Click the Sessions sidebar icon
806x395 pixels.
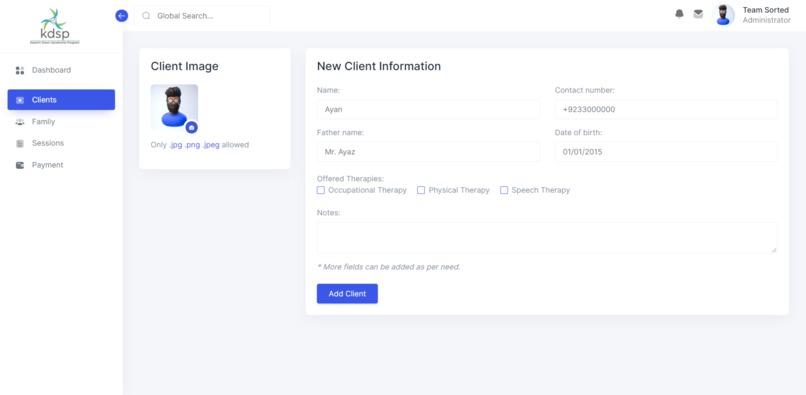(20, 143)
